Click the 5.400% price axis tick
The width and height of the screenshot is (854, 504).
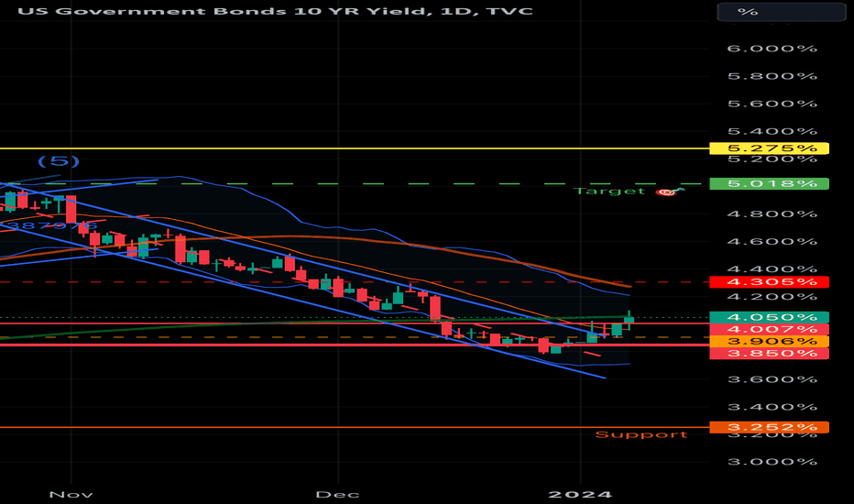tap(772, 131)
